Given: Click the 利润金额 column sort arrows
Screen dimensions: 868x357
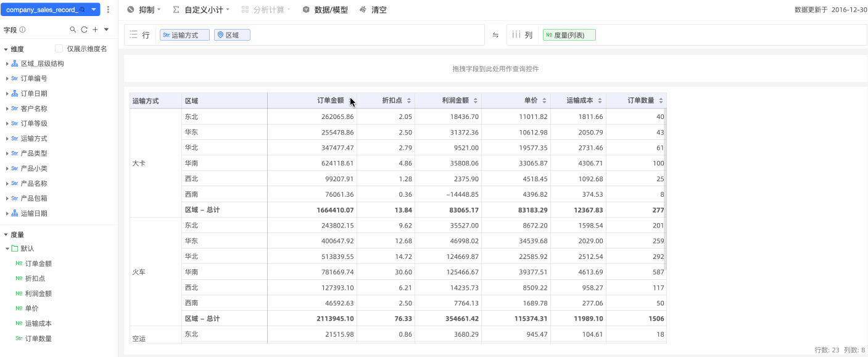Looking at the screenshot, I should pyautogui.click(x=475, y=101).
